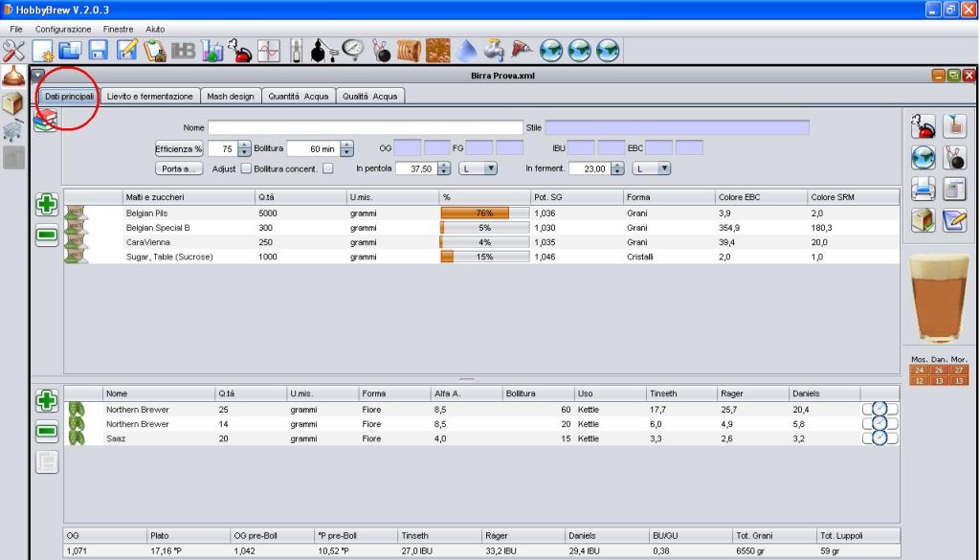Toggle the timer clock on the 25 gram Northern Brewer row
The width and height of the screenshot is (980, 560).
[x=880, y=409]
